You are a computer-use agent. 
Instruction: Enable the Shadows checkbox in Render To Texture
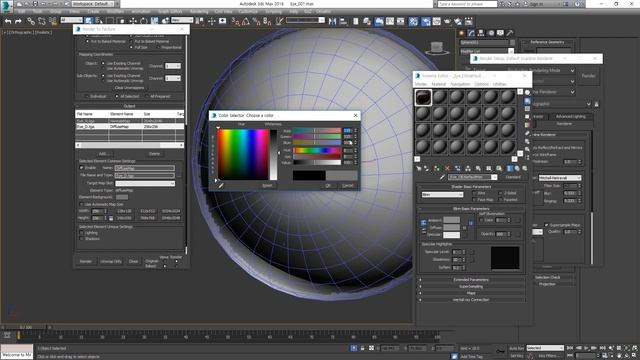click(x=82, y=238)
